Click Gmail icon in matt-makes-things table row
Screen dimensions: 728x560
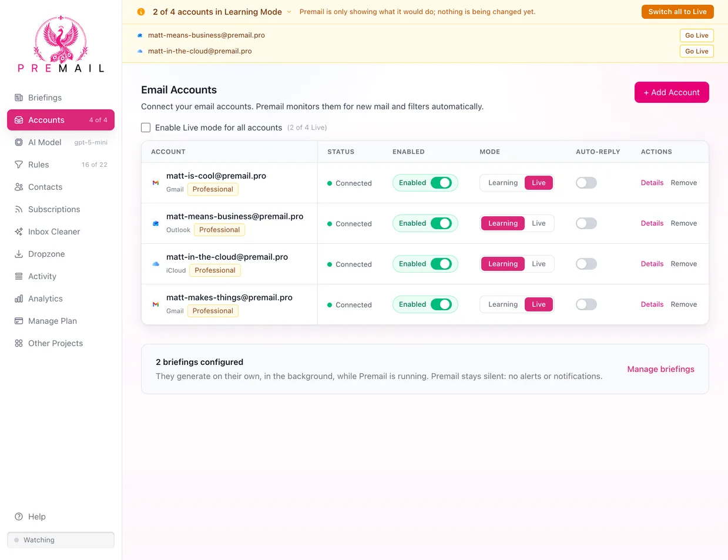click(x=156, y=304)
